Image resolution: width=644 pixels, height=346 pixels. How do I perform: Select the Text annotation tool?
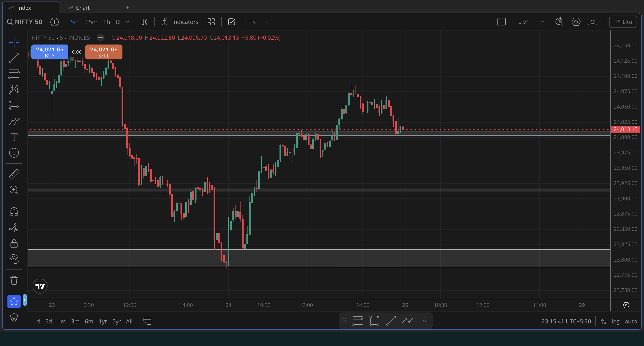pos(14,137)
